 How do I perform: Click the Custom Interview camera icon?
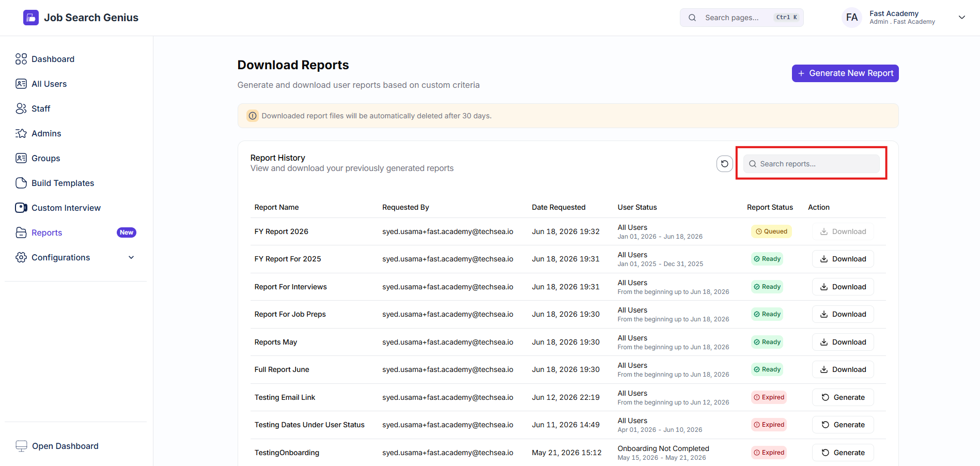(x=21, y=208)
